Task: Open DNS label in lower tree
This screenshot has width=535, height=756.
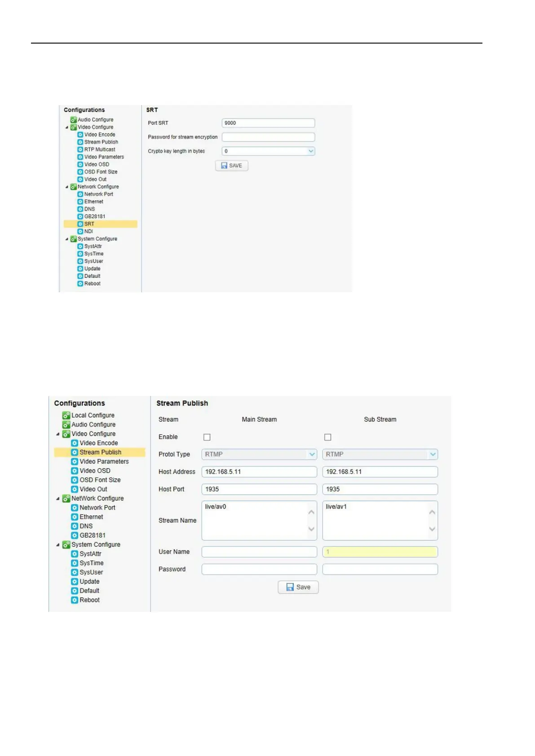Action: (86, 526)
